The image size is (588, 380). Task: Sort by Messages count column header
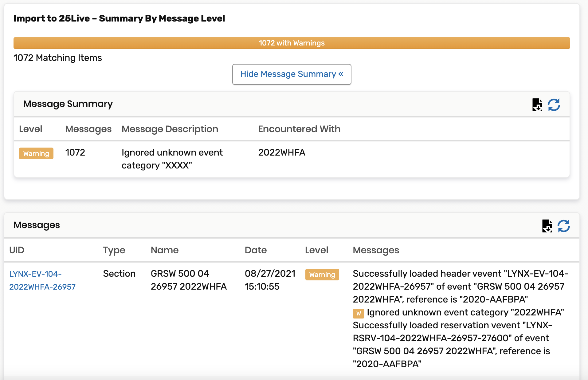(x=88, y=129)
